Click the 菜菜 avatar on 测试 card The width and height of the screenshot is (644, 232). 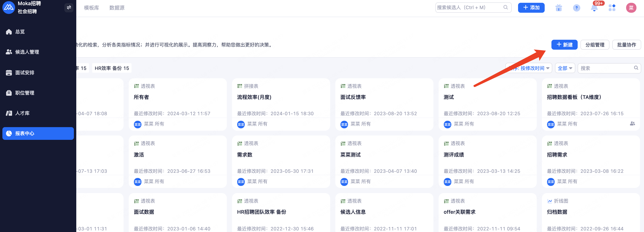(x=447, y=124)
